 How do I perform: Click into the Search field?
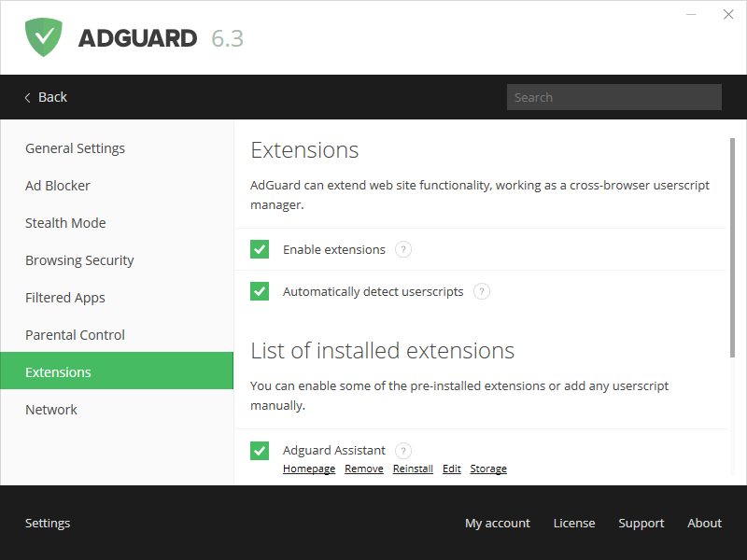613,97
